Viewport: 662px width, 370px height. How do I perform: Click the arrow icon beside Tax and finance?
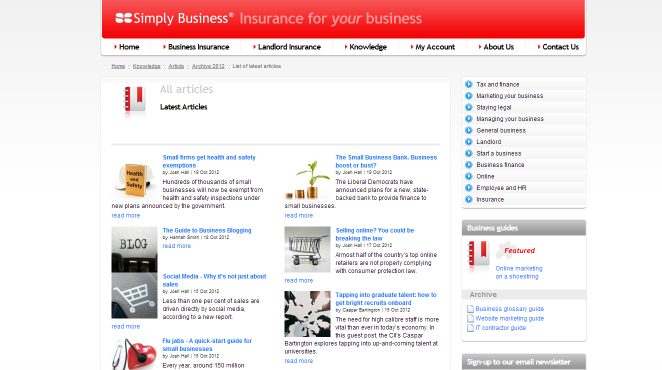point(469,84)
